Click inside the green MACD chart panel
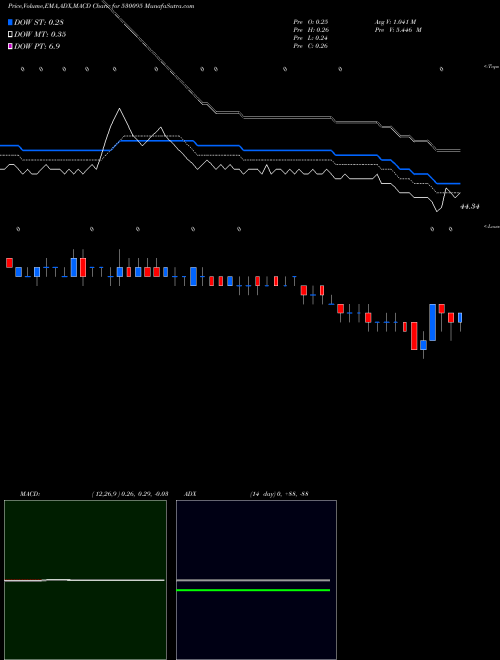This screenshot has height=660, width=500. coord(85,580)
